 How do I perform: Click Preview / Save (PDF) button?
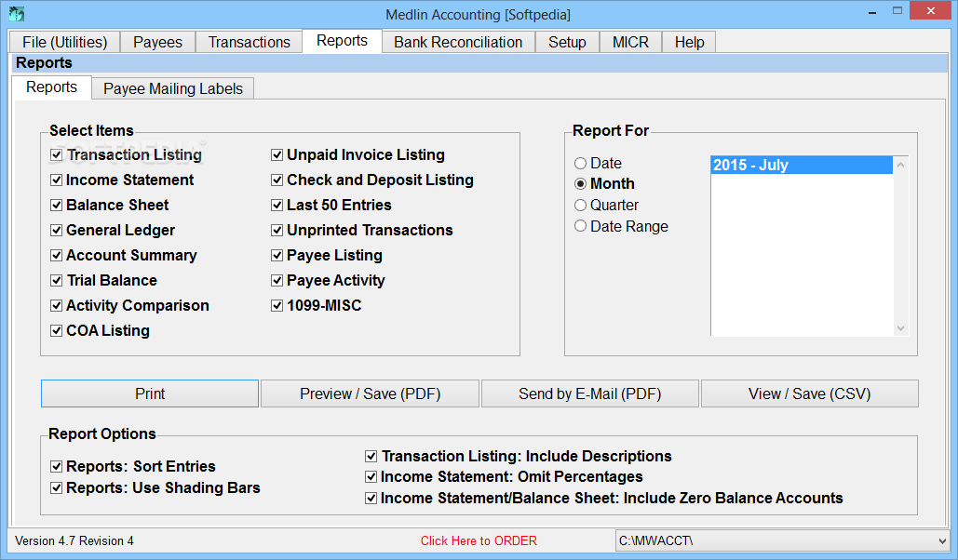pos(370,393)
